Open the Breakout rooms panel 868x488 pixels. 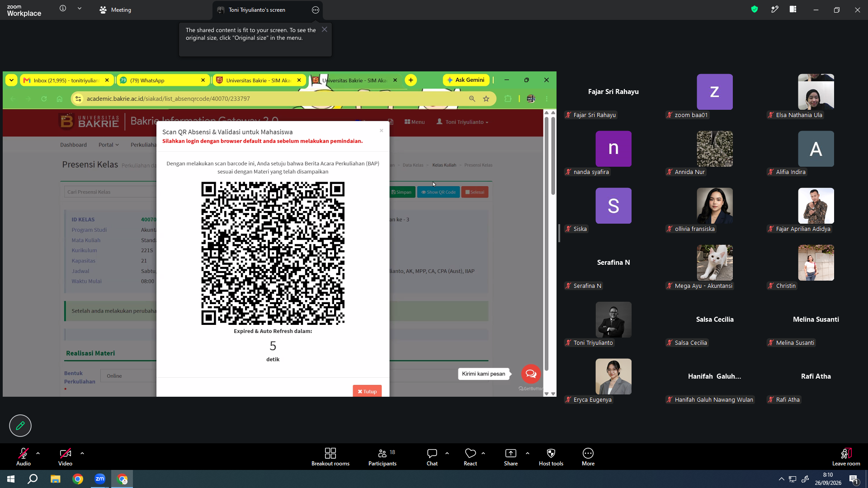(330, 457)
